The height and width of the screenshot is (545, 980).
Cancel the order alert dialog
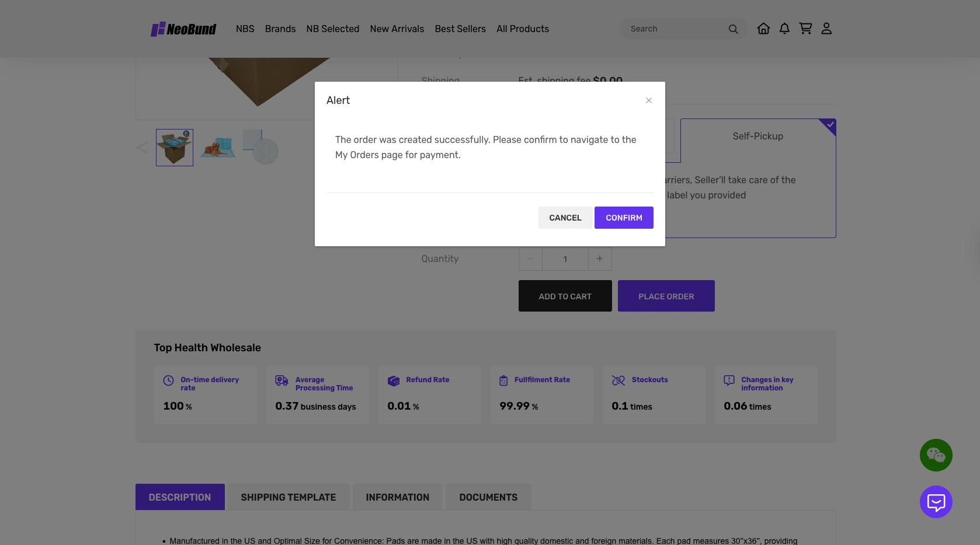[x=565, y=218]
